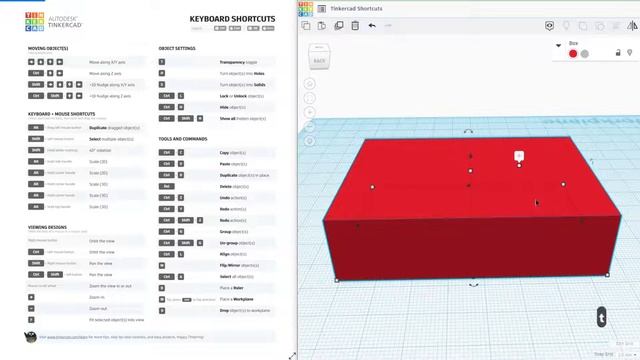Screen dimensions: 640x360
Task: Click the Zoom out button in the viewport
Action: click(x=310, y=127)
